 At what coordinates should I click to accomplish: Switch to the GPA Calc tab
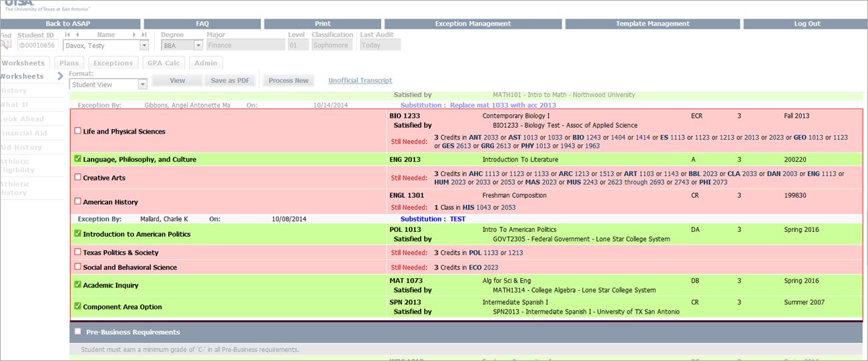(163, 63)
